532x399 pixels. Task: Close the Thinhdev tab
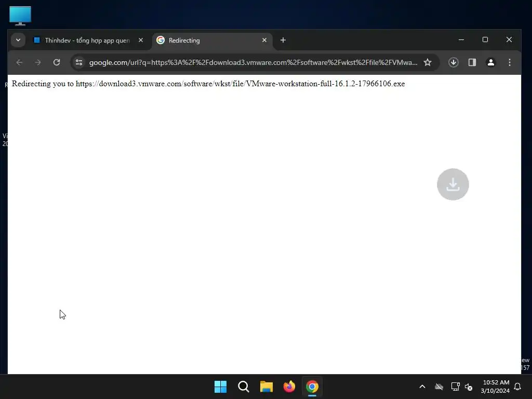click(x=141, y=41)
